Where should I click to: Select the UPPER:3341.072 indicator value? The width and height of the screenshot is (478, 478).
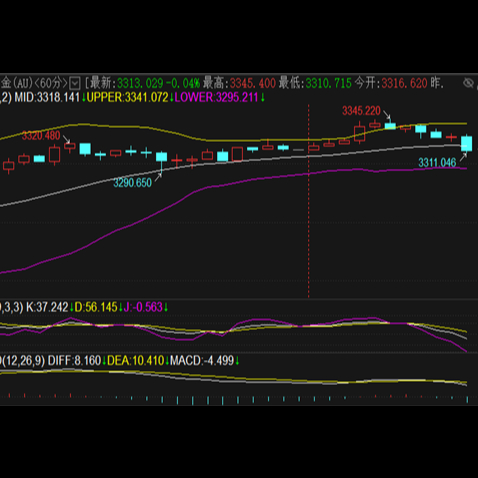pos(127,98)
